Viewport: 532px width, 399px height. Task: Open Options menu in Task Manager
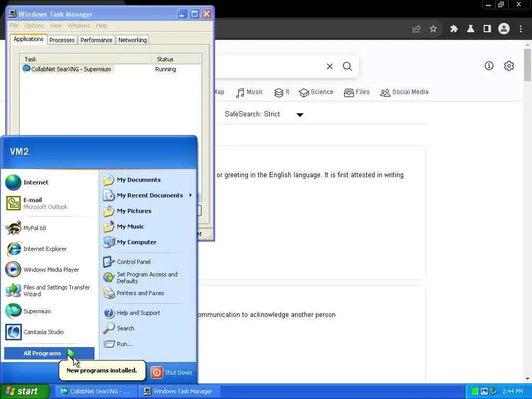34,26
